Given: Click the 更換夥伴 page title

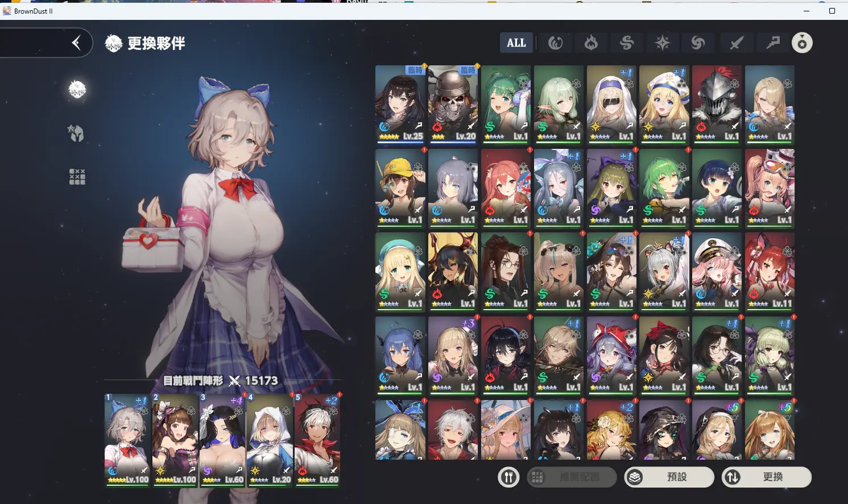Looking at the screenshot, I should coord(156,43).
